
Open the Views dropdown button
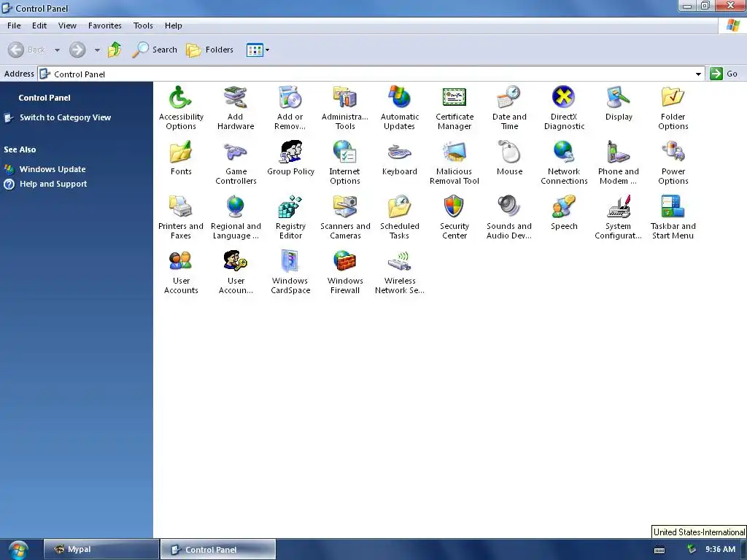tap(258, 50)
